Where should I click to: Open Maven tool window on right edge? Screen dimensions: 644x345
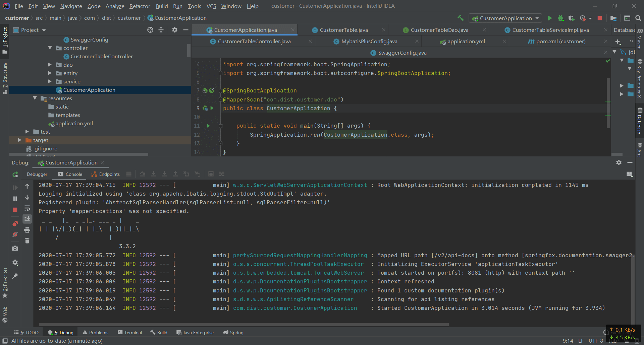[640, 40]
